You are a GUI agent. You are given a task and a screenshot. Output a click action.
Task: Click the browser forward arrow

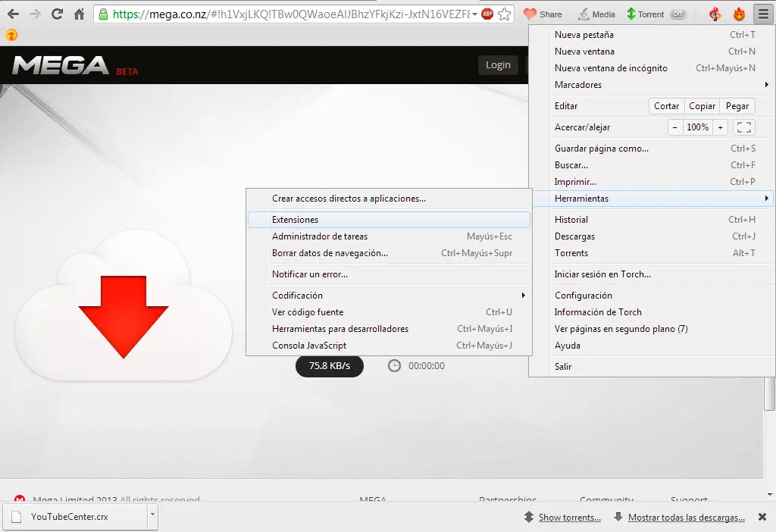(x=35, y=14)
